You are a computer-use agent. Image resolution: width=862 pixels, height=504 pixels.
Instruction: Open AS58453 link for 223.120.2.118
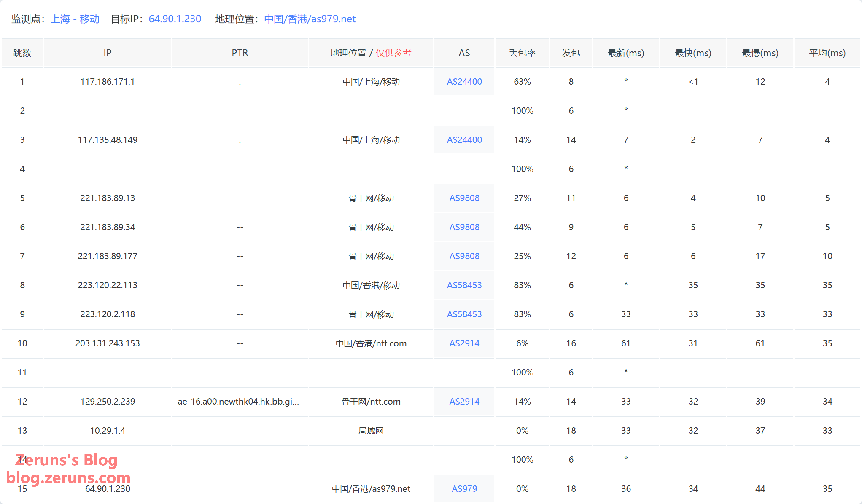[x=464, y=314]
